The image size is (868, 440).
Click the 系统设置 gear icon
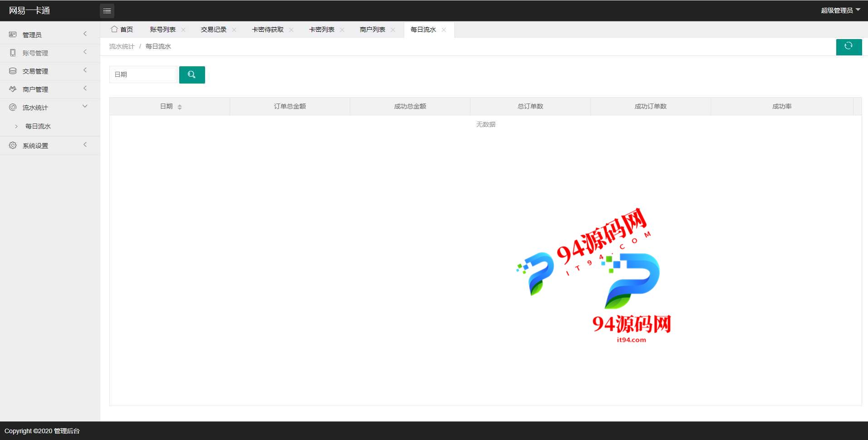point(13,145)
